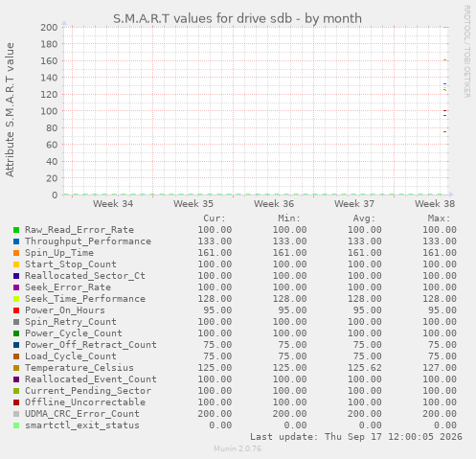Click Temperature_Celsius Avg value 125.62

[365, 368]
